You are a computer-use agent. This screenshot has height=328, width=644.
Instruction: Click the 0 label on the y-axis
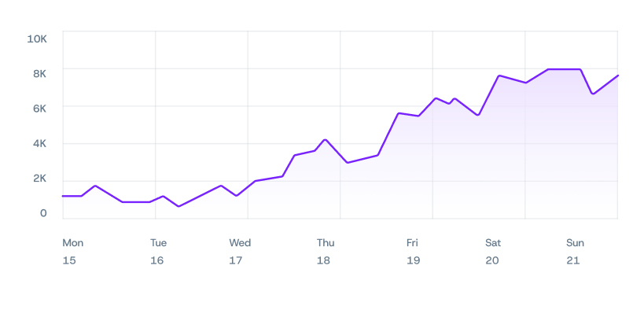[43, 212]
